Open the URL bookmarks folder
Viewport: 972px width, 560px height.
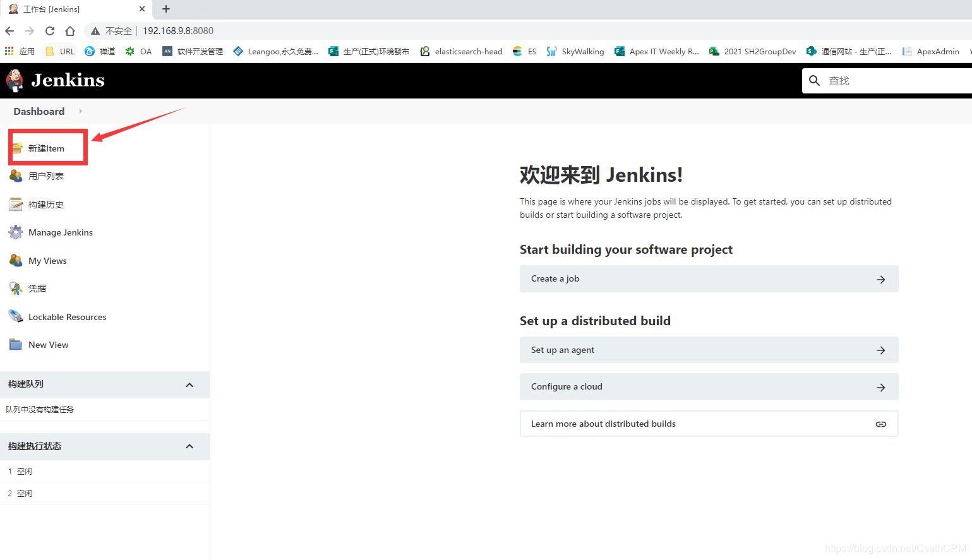tap(60, 51)
